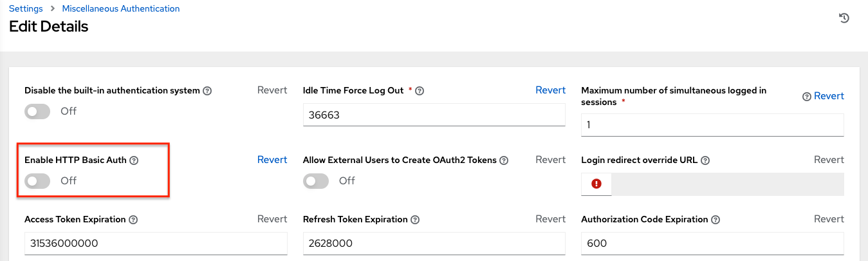Click help icon next to Idle Time Force Log Out
868x261 pixels.
coord(420,91)
